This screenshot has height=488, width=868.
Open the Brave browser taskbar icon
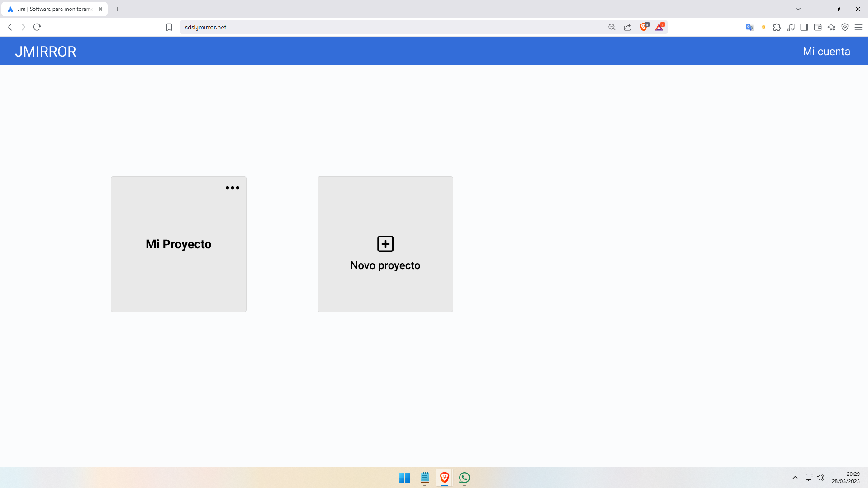tap(445, 478)
